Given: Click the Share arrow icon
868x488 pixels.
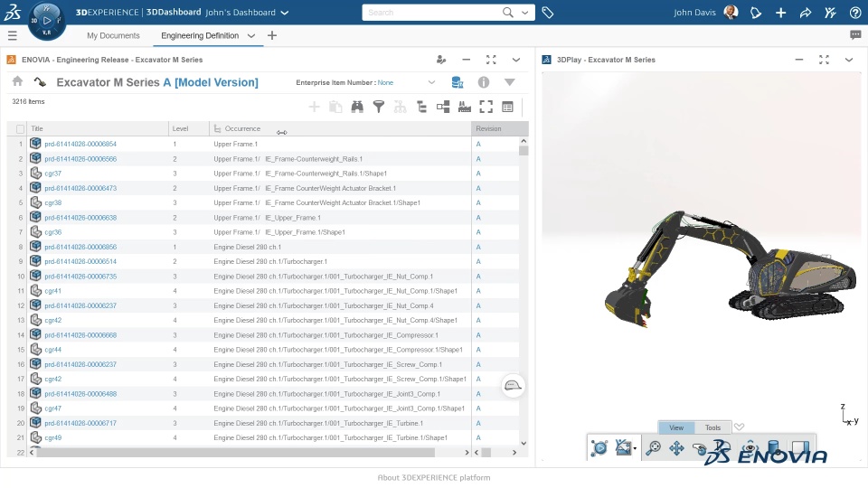Looking at the screenshot, I should click(x=806, y=12).
